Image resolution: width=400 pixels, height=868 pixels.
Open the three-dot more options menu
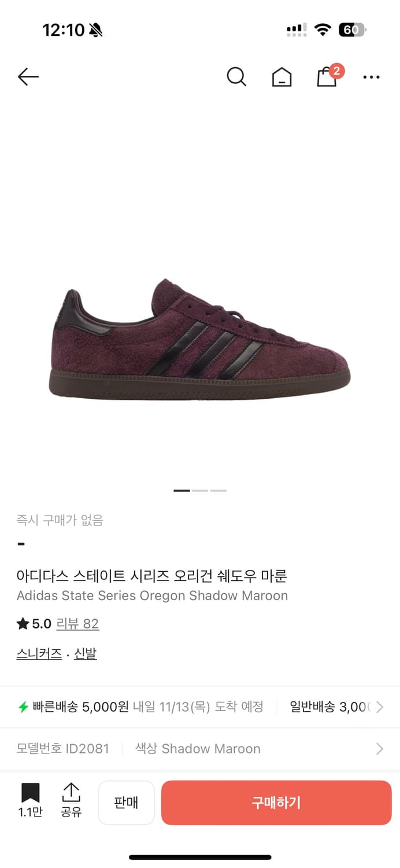pyautogui.click(x=371, y=77)
